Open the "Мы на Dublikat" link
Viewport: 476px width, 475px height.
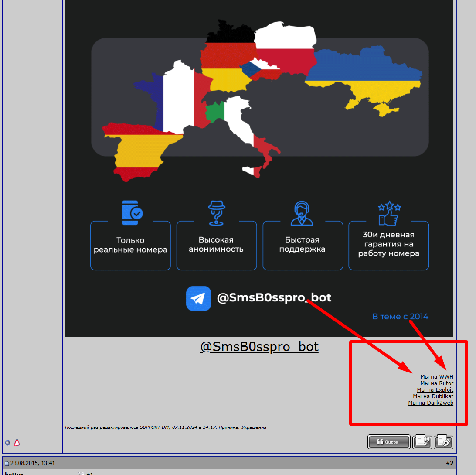pyautogui.click(x=433, y=396)
